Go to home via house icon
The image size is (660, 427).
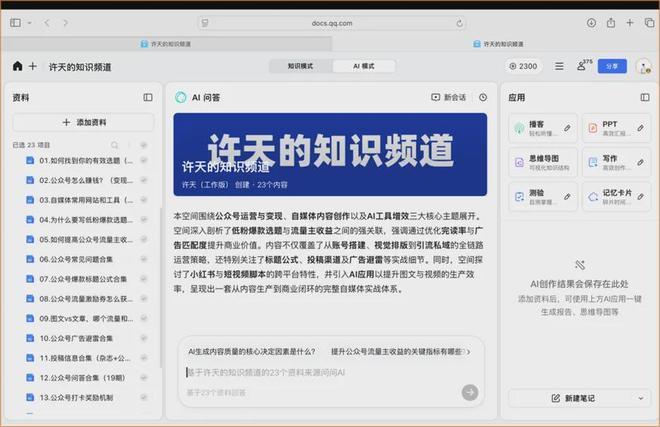pos(17,66)
